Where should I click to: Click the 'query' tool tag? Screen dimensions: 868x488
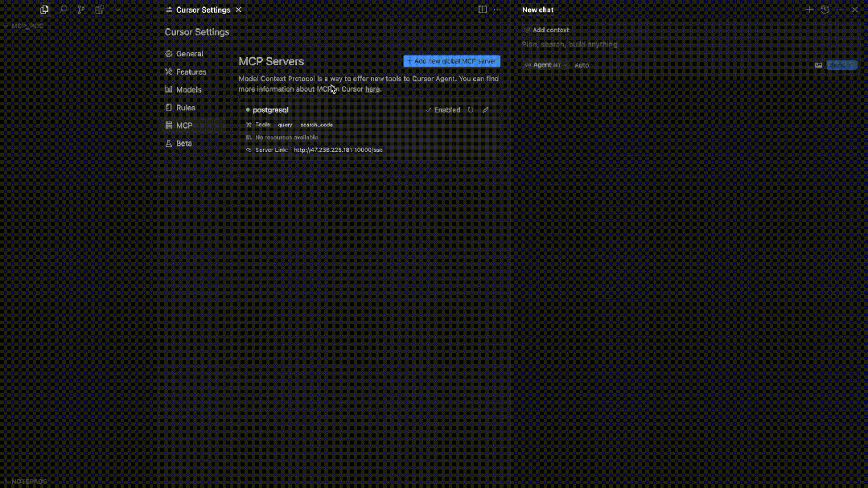(x=285, y=125)
